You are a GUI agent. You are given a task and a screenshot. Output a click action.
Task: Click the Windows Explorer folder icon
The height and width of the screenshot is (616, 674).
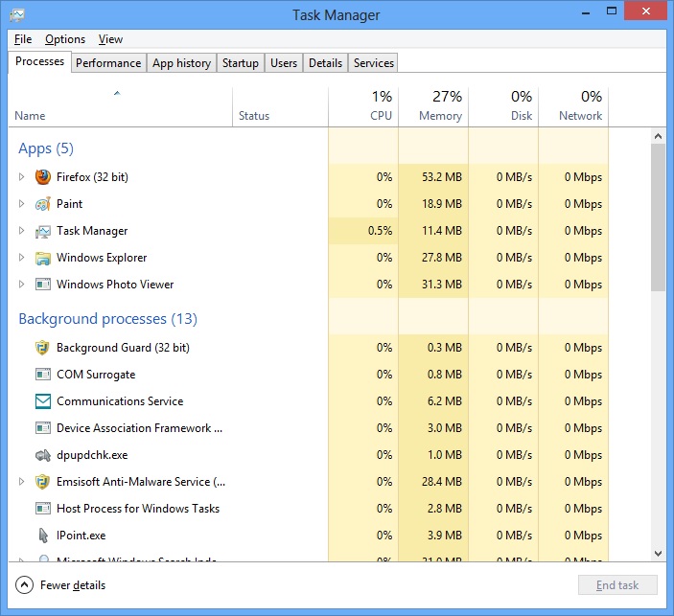point(42,258)
